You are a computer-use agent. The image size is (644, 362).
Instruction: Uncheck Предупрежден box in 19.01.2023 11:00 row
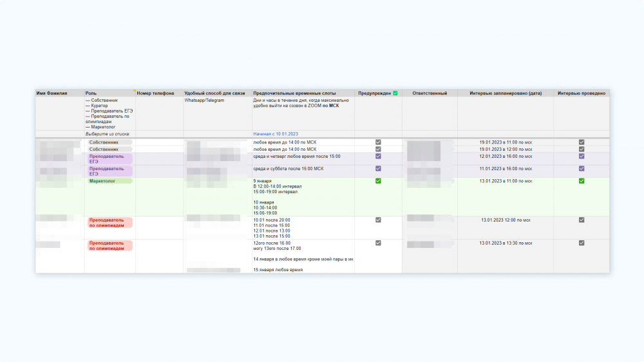[x=378, y=142]
